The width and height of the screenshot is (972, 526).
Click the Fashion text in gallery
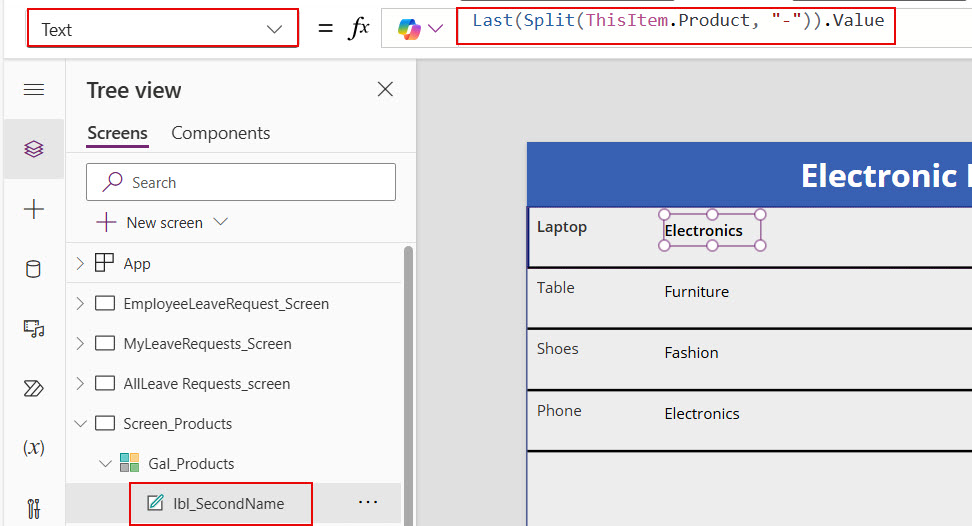[691, 353]
